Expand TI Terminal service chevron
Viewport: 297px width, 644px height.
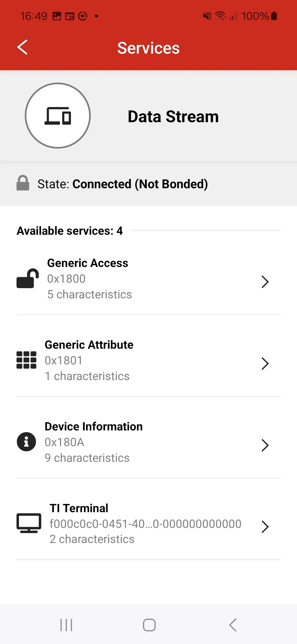[x=265, y=527]
